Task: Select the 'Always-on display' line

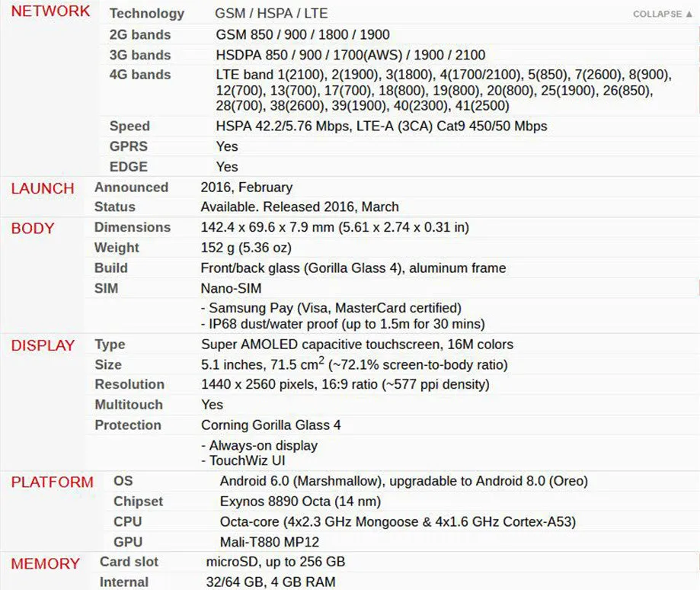Action: 260,445
